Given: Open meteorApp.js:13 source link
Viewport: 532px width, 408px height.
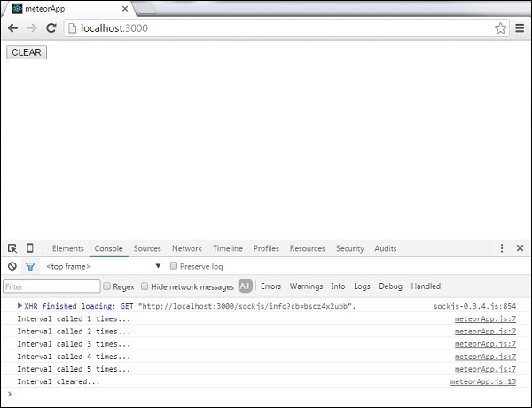Looking at the screenshot, I should tap(483, 381).
